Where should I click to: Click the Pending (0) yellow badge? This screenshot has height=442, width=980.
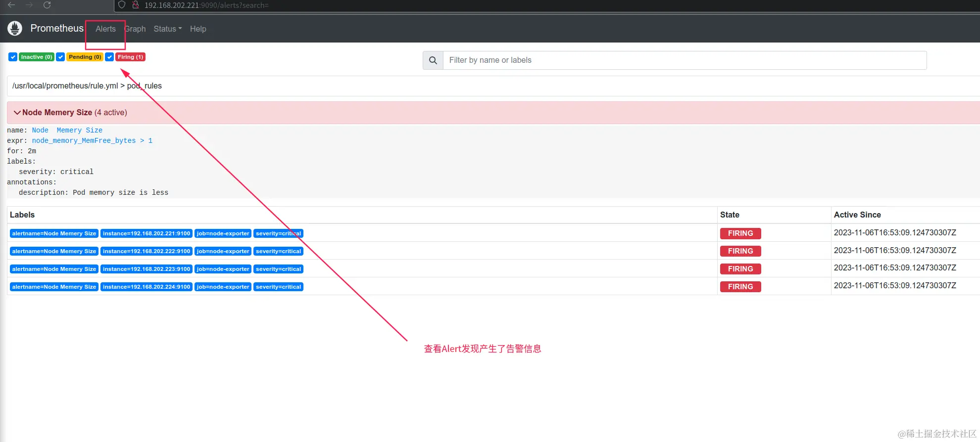85,57
